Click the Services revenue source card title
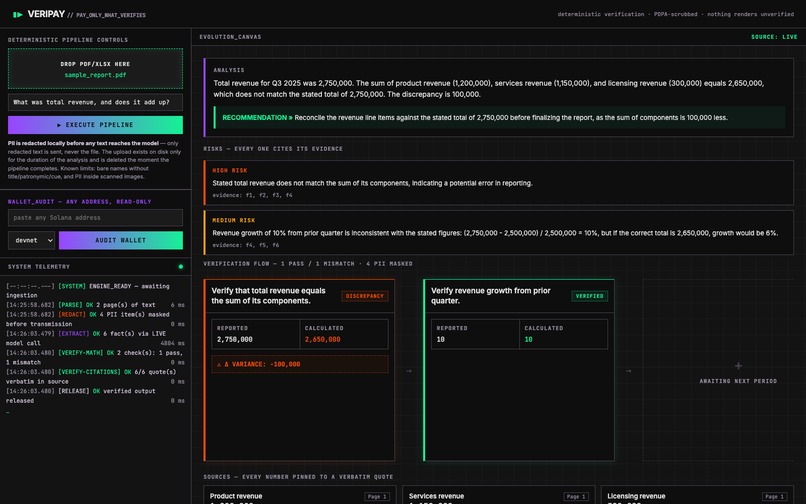 pyautogui.click(x=436, y=496)
